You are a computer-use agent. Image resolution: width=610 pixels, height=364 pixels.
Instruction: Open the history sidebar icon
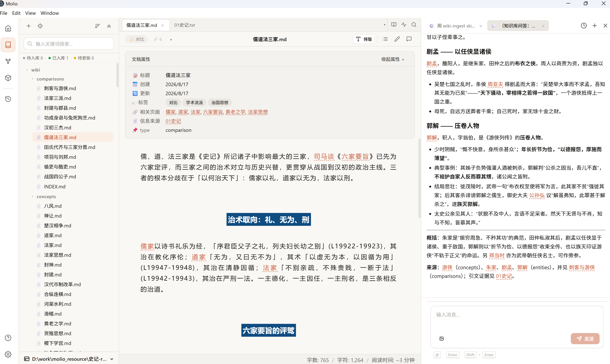pos(8,99)
